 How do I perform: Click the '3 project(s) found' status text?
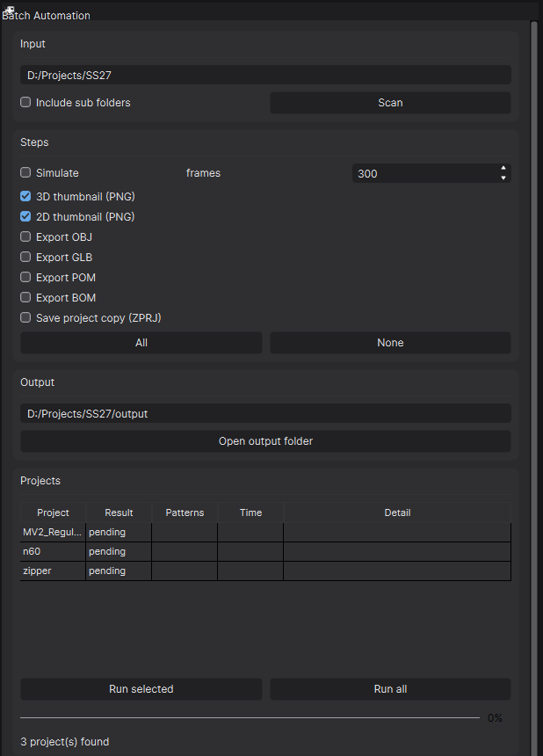click(x=64, y=742)
